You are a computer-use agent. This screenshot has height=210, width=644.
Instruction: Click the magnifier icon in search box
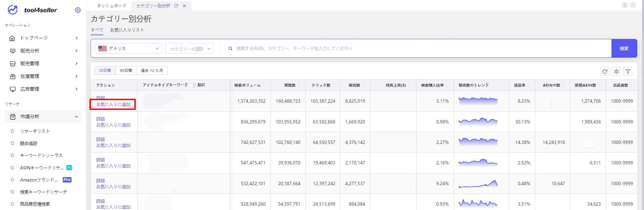(x=230, y=48)
